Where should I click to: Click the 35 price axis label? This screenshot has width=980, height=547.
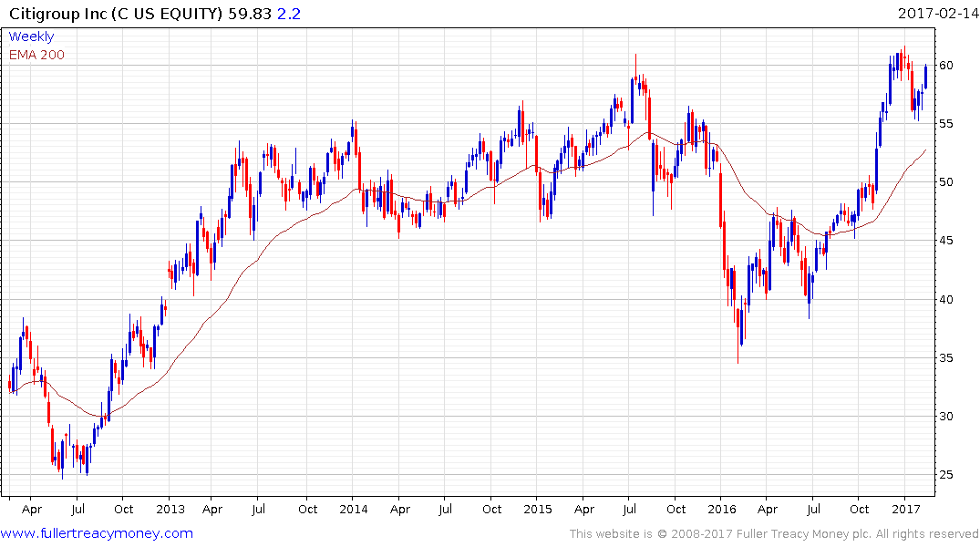945,358
